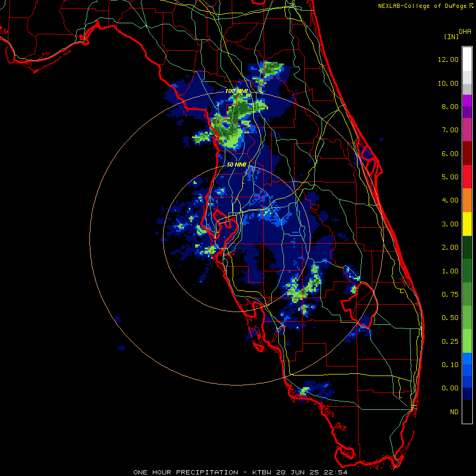Click the KTBW radar station identifier
The height and width of the screenshot is (476, 476).
[x=262, y=472]
